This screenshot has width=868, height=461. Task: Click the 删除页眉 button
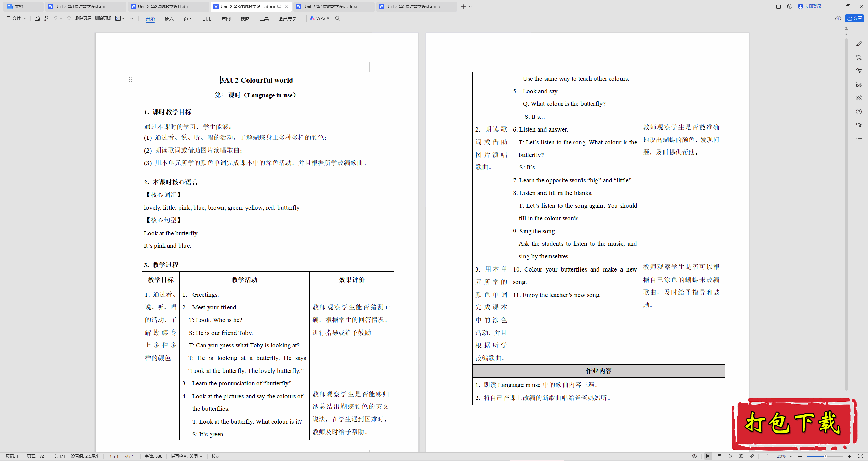(x=83, y=18)
